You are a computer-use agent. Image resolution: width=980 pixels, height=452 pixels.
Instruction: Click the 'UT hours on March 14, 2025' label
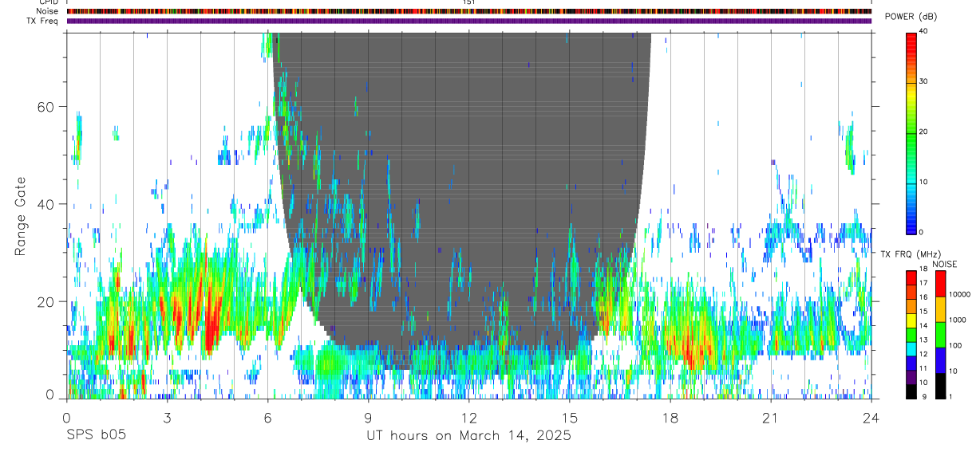468,436
